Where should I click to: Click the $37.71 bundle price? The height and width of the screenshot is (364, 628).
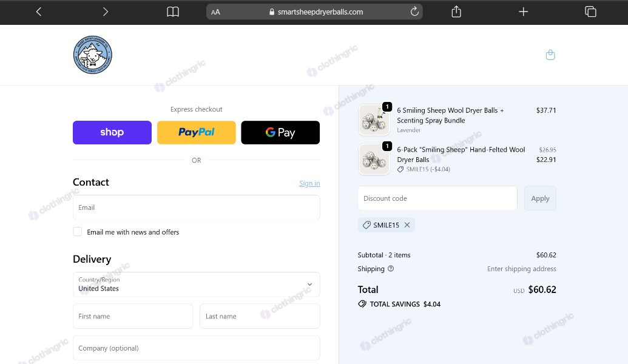pyautogui.click(x=546, y=110)
